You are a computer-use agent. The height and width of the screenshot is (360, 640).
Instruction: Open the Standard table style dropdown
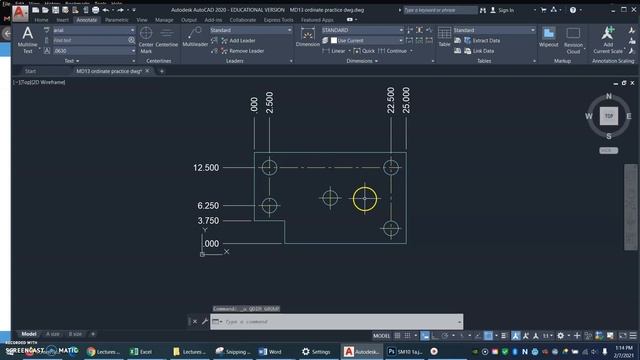[x=533, y=30]
